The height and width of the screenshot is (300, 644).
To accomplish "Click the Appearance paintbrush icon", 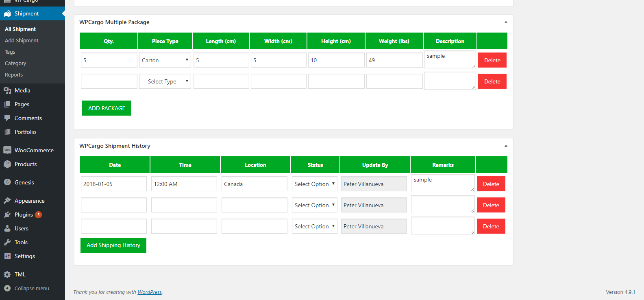I will [x=7, y=201].
